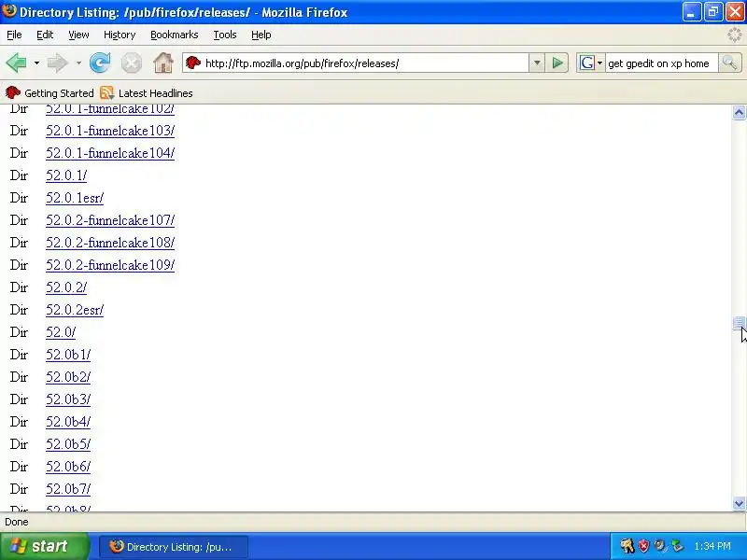This screenshot has height=560, width=747.
Task: Open the 52.0b7/ directory link
Action: coord(68,488)
